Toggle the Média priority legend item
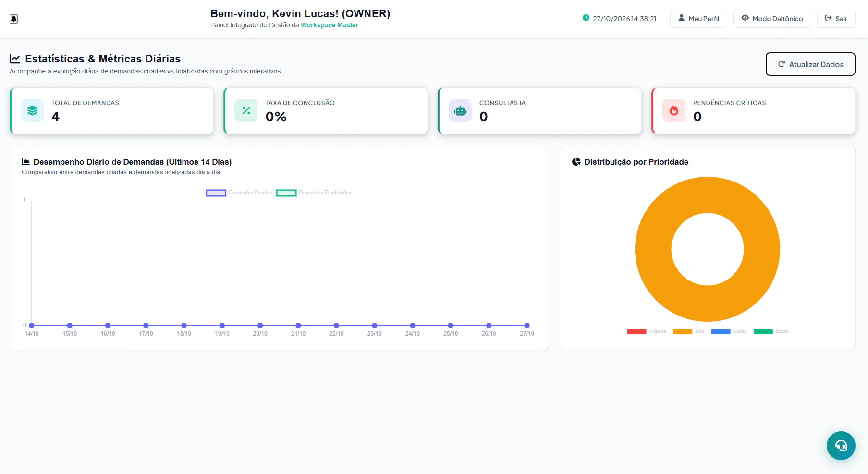Image resolution: width=868 pixels, height=474 pixels. coord(729,331)
